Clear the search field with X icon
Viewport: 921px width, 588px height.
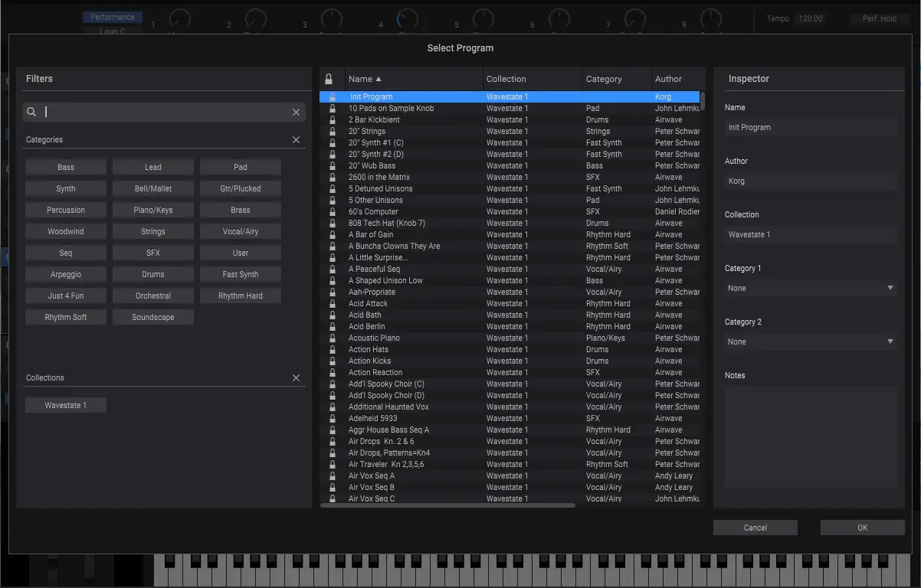click(x=296, y=112)
